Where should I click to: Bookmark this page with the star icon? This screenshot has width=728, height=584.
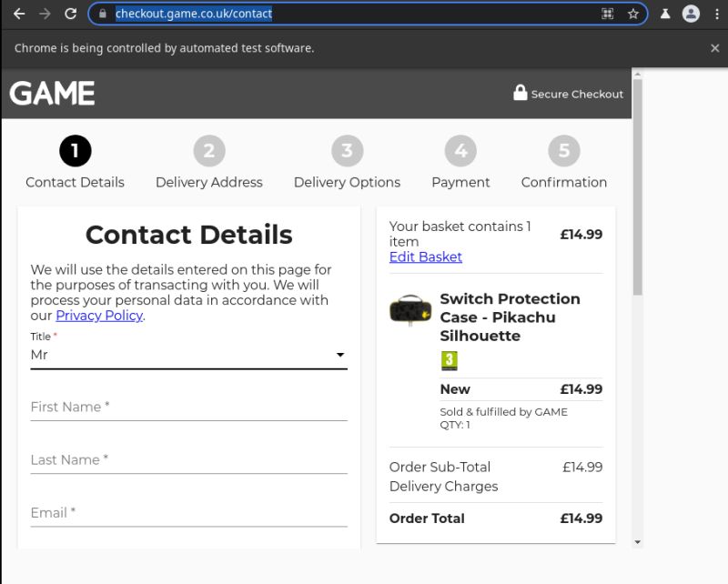[632, 14]
